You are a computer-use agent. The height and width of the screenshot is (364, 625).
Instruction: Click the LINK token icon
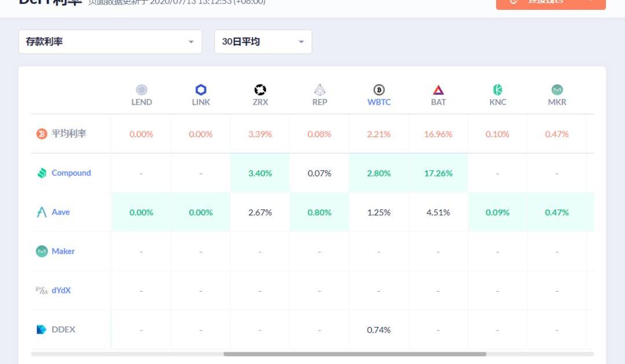coord(201,90)
